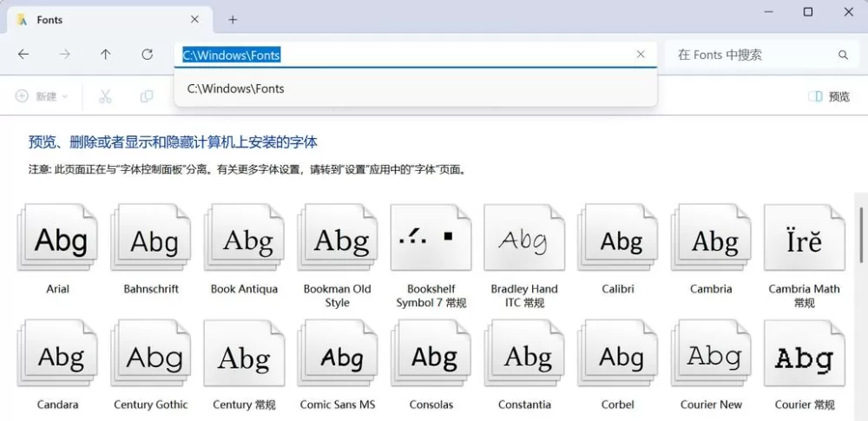Screen dimensions: 868x421
Task: Select the Courier 常规 font icon
Action: (805, 353)
